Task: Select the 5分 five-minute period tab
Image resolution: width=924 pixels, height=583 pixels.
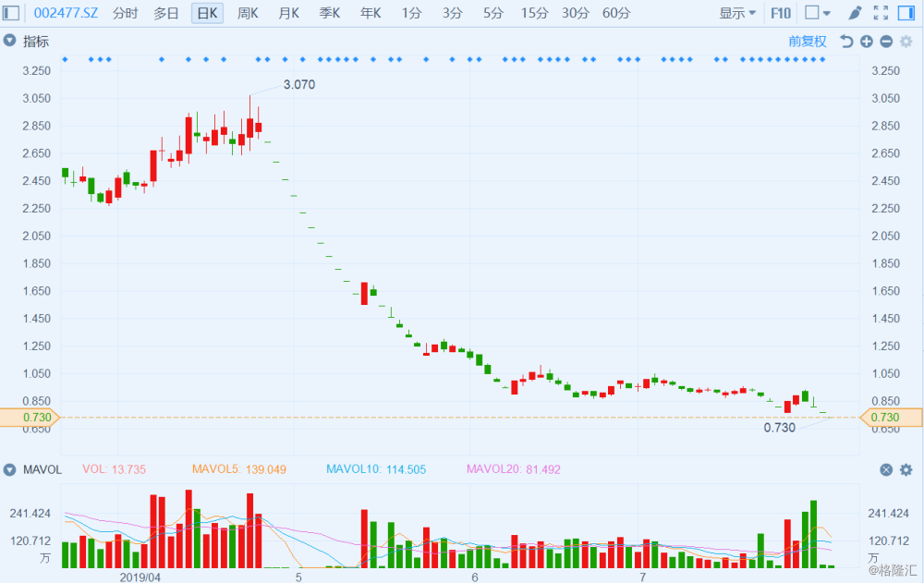Action: 493,13
